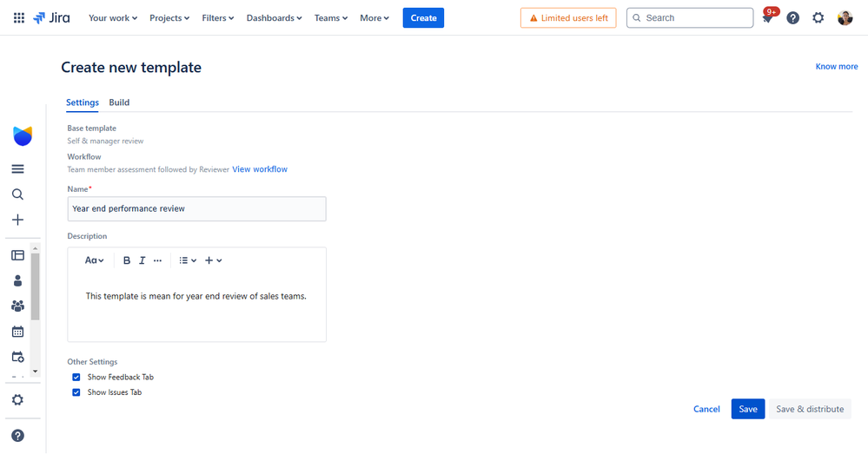868x454 pixels.
Task: Click the sidebar scrollbar thumb
Action: pos(36,286)
